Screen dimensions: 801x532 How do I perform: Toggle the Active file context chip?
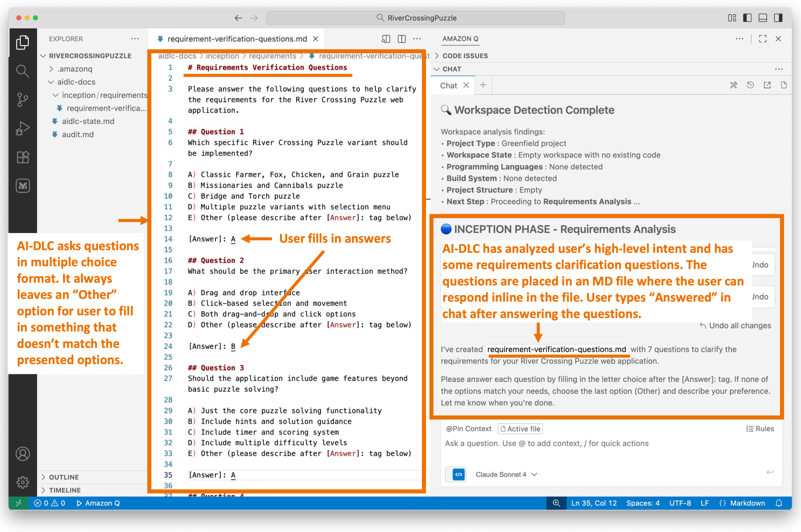coord(520,428)
